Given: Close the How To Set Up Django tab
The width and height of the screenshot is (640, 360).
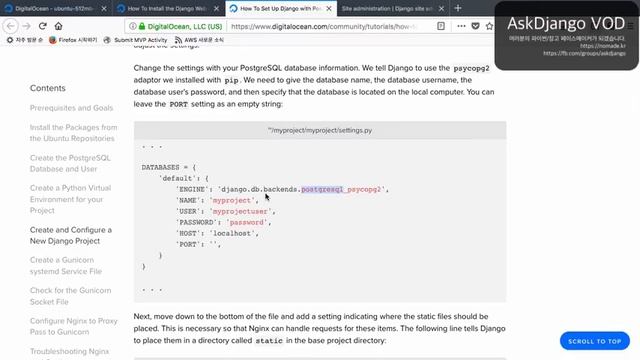Looking at the screenshot, I should [329, 8].
